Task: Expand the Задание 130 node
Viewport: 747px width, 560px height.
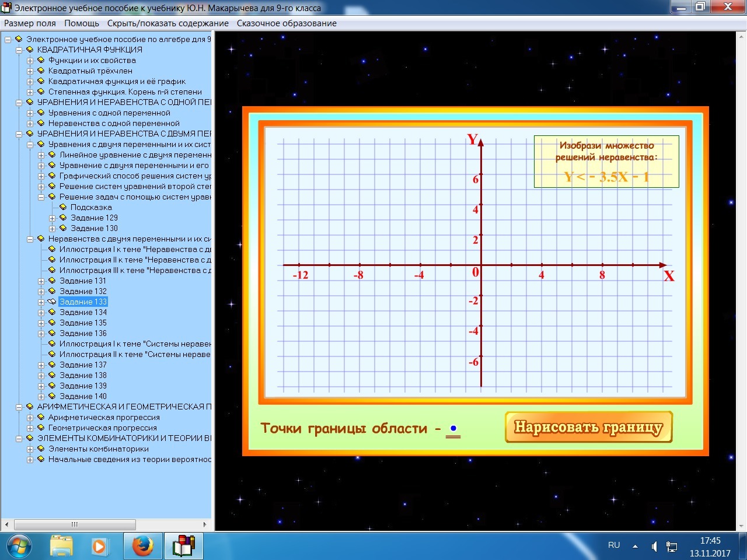Action: [53, 229]
